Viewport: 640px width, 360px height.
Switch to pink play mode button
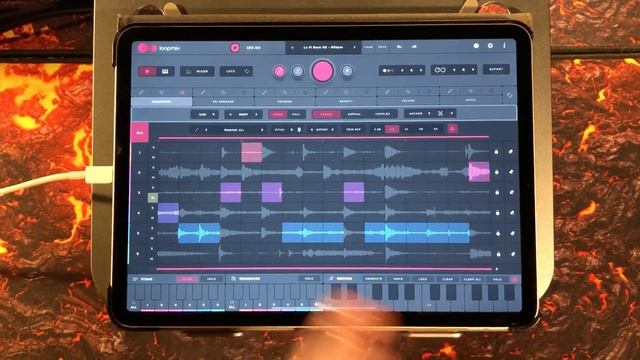pos(147,71)
